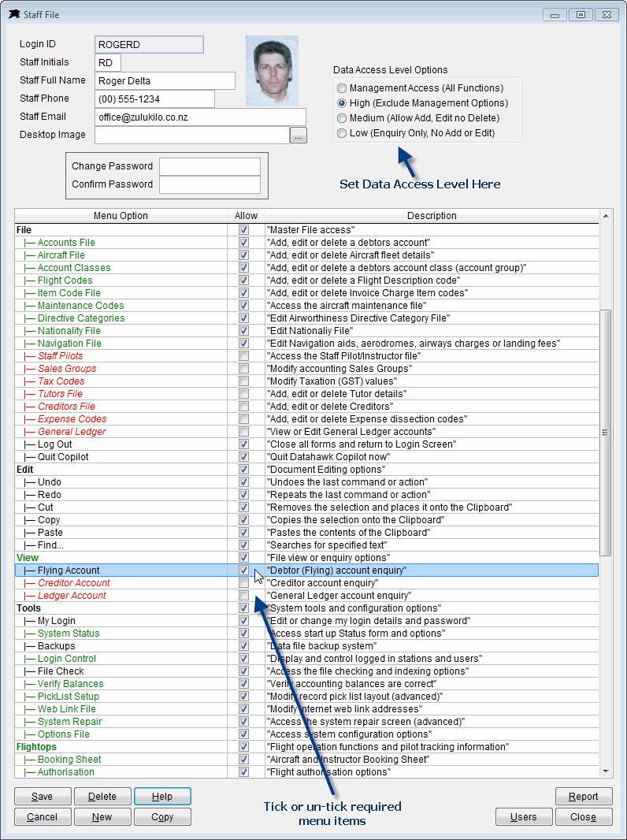Select the Maintenance Codes row
The width and height of the screenshot is (627, 840).
(x=306, y=306)
